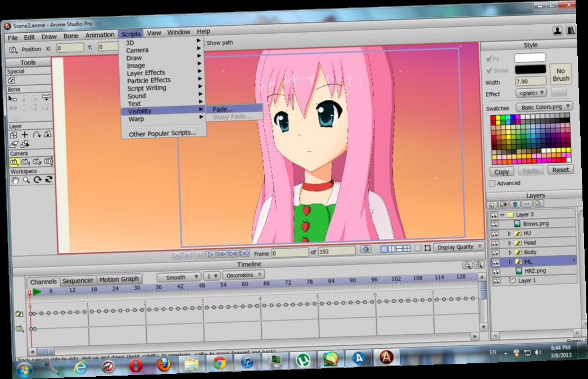Toggle visibility of Layer 1
This screenshot has width=588, height=379.
pyautogui.click(x=496, y=281)
